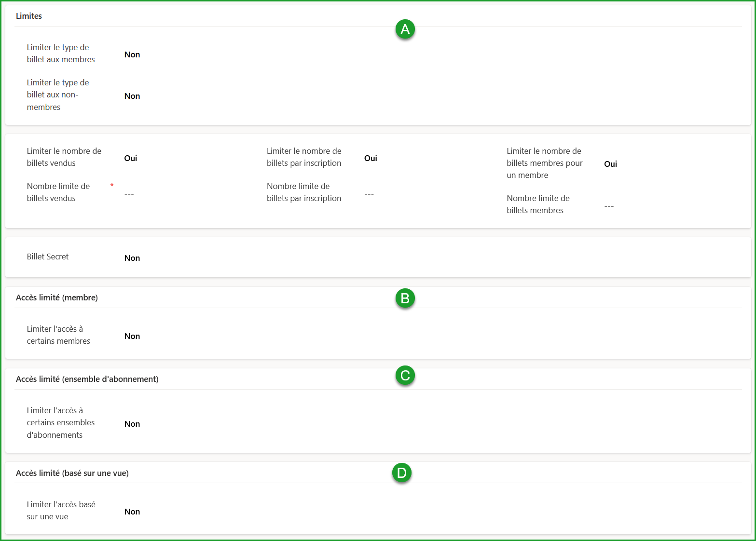Toggle the Billet Secret value
This screenshot has height=541, width=756.
coord(132,258)
